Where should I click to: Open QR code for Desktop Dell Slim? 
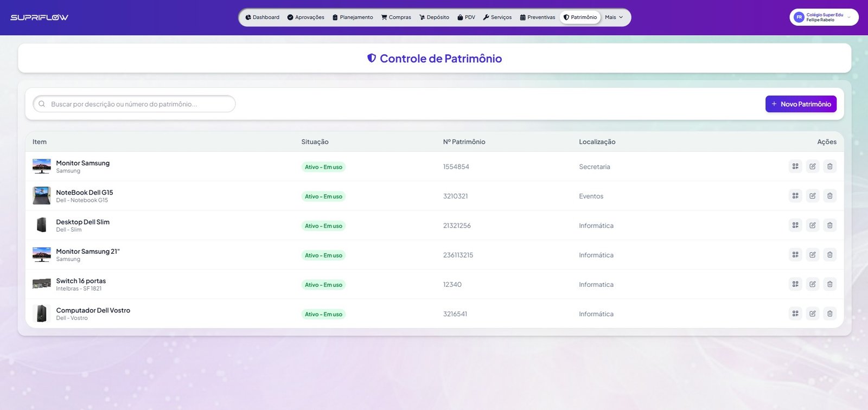(795, 225)
